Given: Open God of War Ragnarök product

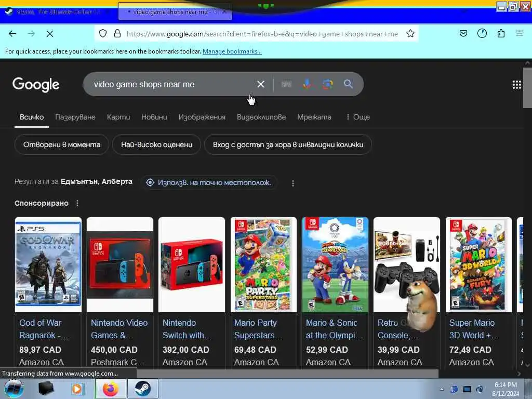Looking at the screenshot, I should (x=48, y=264).
